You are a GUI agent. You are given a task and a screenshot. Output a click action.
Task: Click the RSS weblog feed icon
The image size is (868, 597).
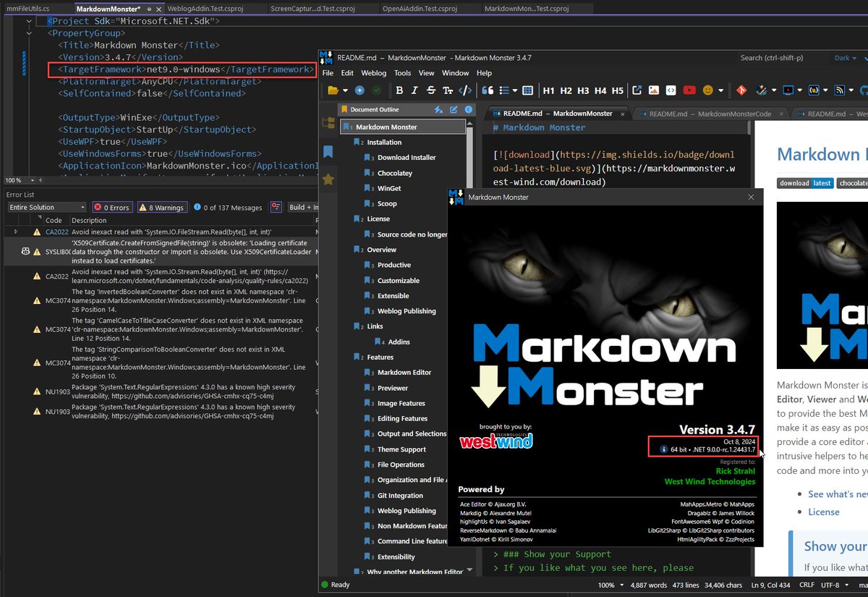[x=840, y=90]
